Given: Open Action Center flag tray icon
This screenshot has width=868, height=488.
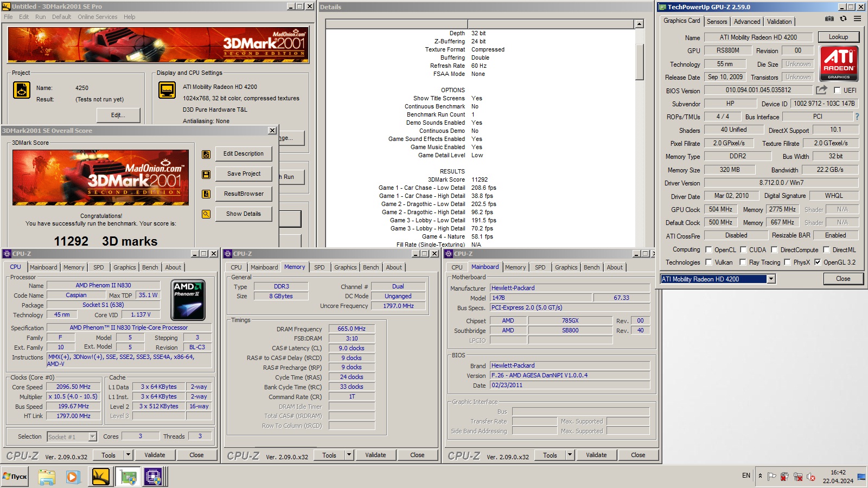Looking at the screenshot, I should (772, 477).
